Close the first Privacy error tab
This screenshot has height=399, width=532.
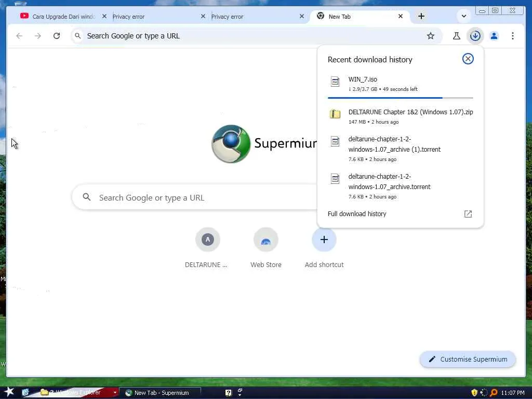pos(203,16)
